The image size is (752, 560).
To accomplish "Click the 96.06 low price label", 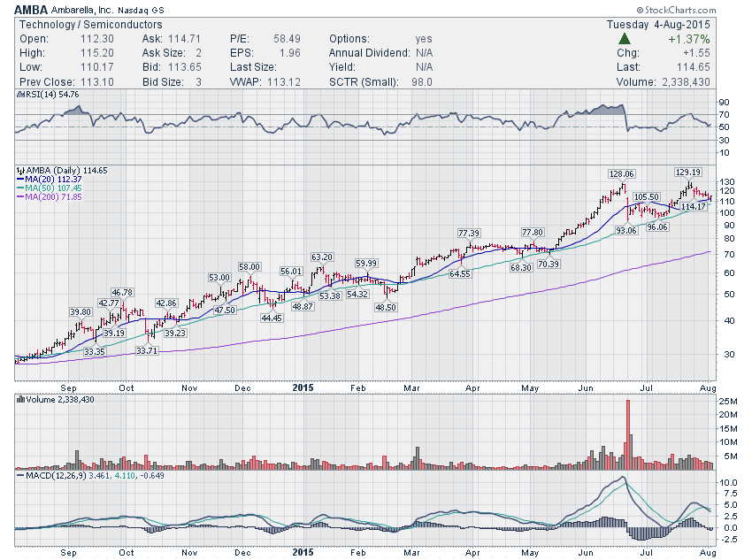I will pyautogui.click(x=657, y=227).
